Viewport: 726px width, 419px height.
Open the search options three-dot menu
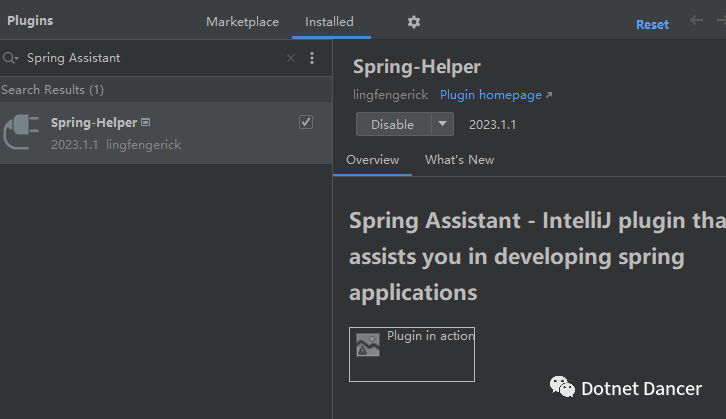(x=312, y=58)
